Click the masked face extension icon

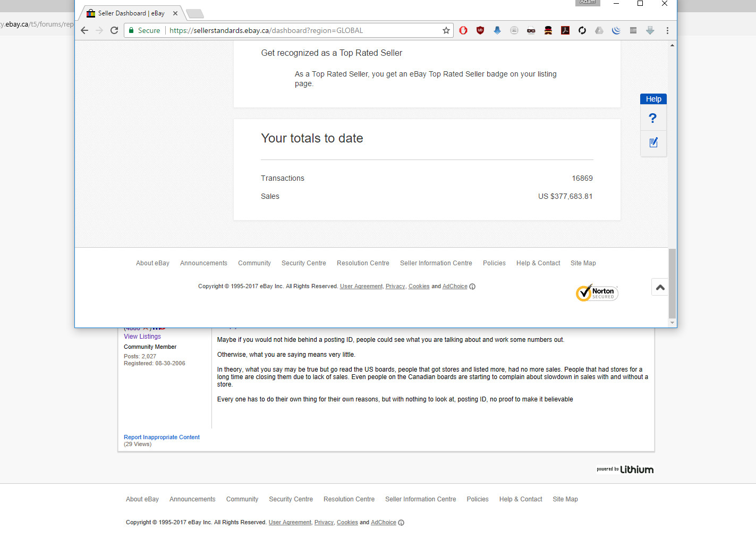pos(531,30)
